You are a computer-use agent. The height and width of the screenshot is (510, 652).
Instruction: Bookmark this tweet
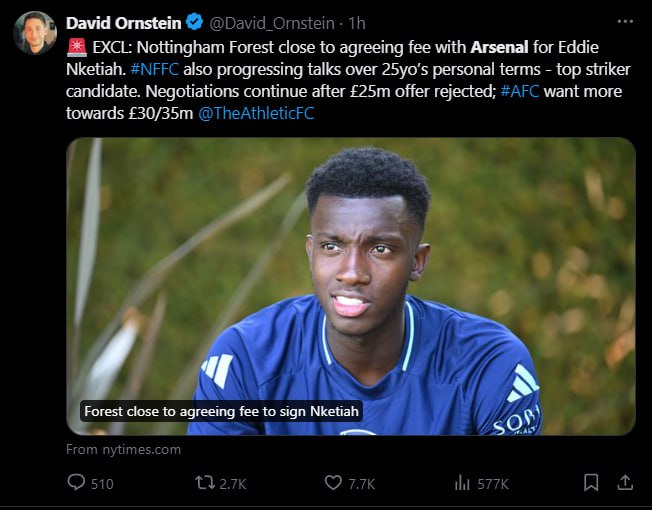pyautogui.click(x=591, y=483)
